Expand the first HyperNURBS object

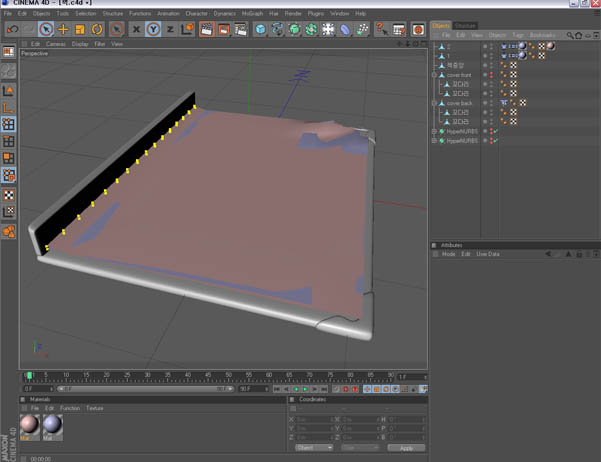tap(434, 131)
